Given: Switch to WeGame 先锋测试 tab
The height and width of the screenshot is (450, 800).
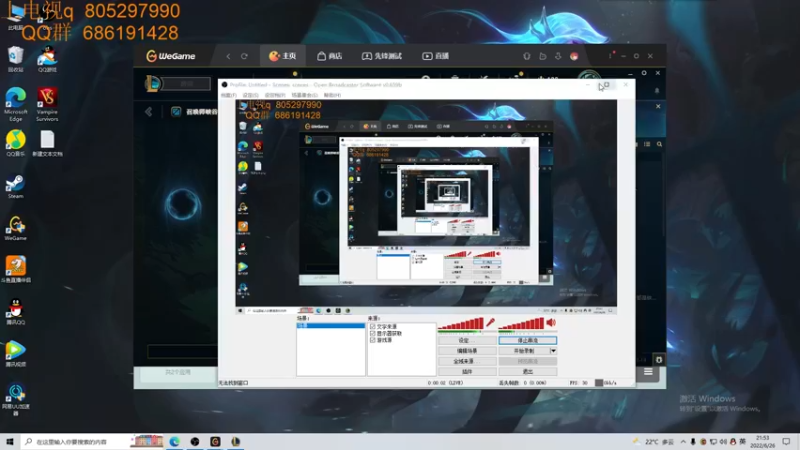Looking at the screenshot, I should click(x=382, y=56).
